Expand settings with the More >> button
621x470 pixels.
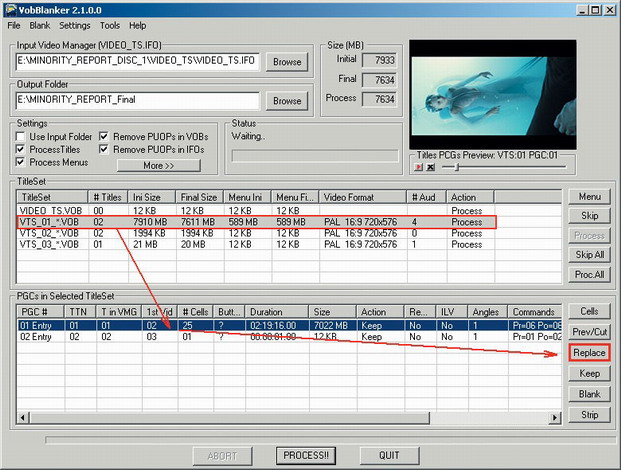click(x=158, y=165)
